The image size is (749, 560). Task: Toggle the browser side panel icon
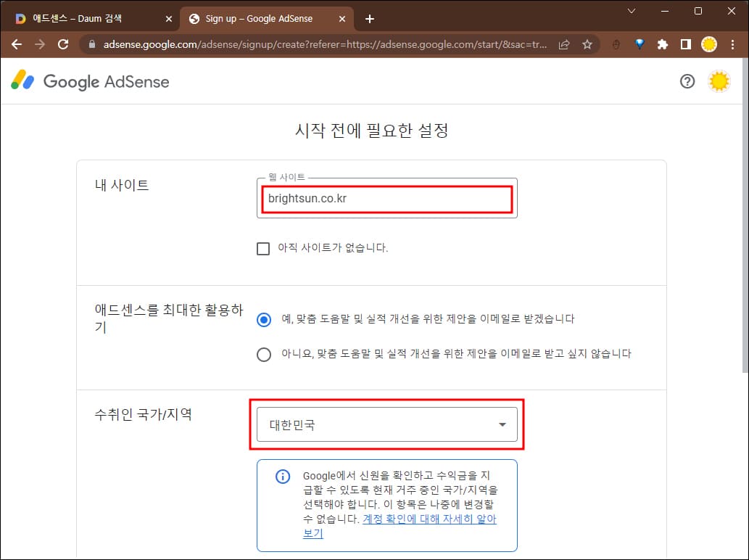coord(686,44)
